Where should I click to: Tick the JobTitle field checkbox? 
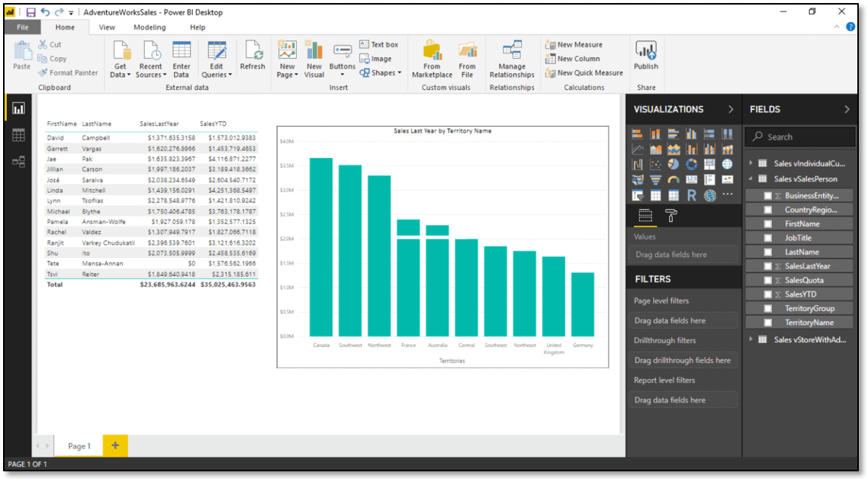coord(768,238)
